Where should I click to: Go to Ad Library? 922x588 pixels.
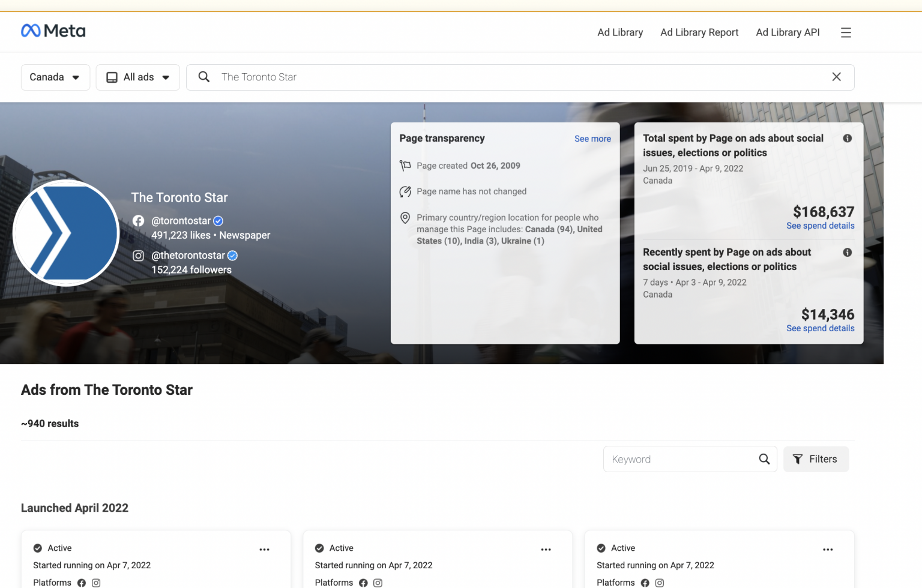tap(620, 32)
